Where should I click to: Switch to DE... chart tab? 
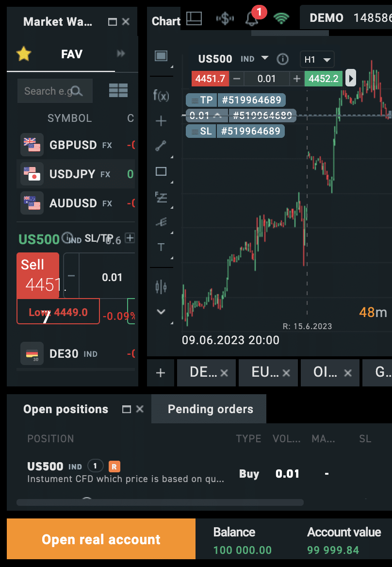coord(203,372)
